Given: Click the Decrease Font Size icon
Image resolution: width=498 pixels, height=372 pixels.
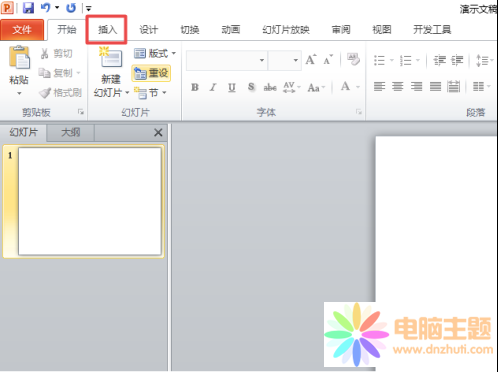Looking at the screenshot, I should (x=328, y=60).
